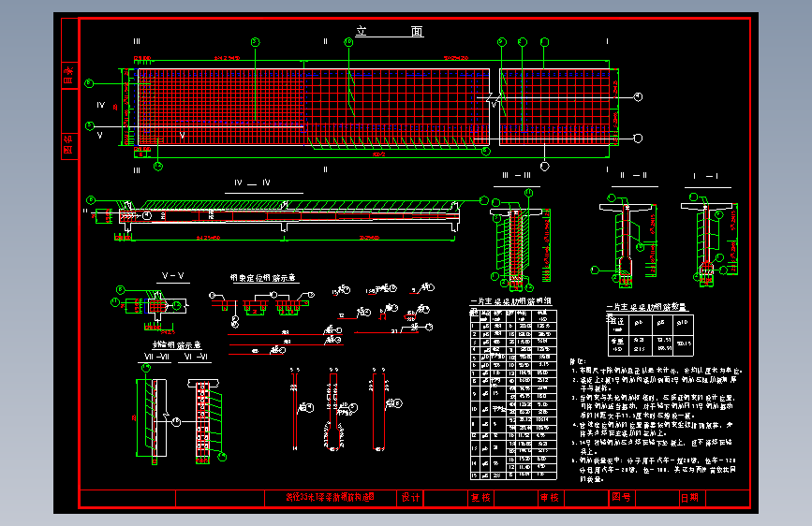Select the III — III section title
812x526 pixels.
point(516,176)
